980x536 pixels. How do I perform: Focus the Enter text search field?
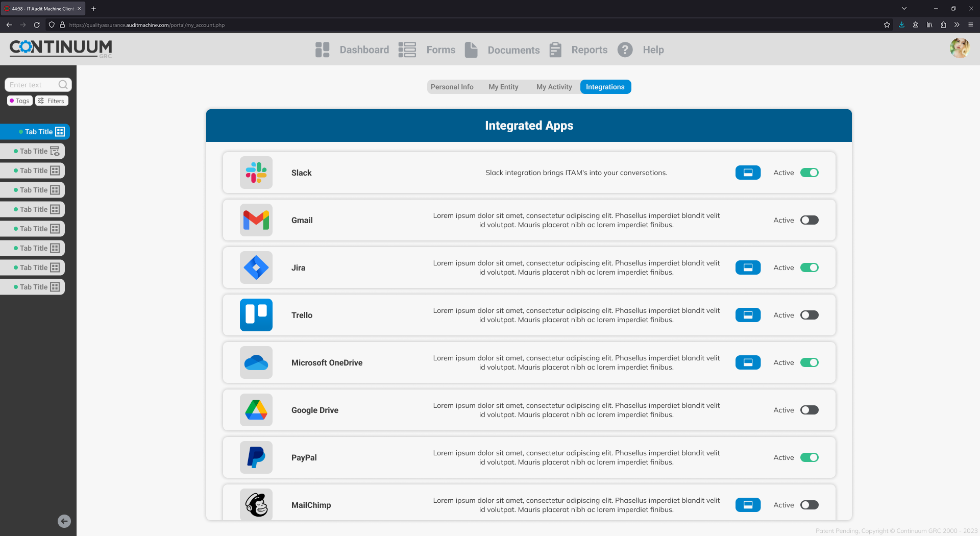tap(32, 85)
